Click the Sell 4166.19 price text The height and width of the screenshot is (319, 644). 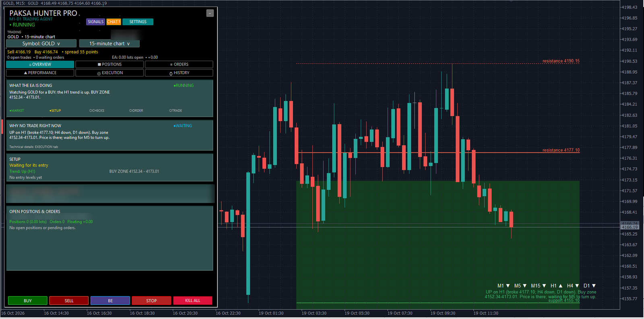click(x=19, y=52)
